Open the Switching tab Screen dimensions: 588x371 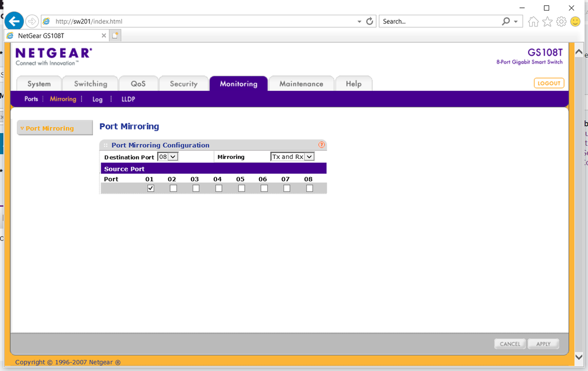(91, 84)
